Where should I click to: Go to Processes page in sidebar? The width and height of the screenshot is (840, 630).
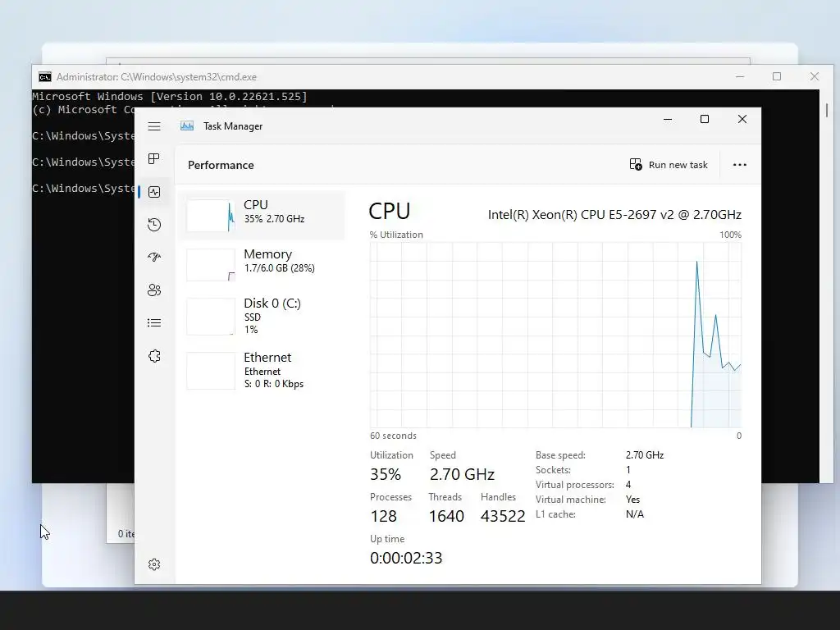(154, 158)
